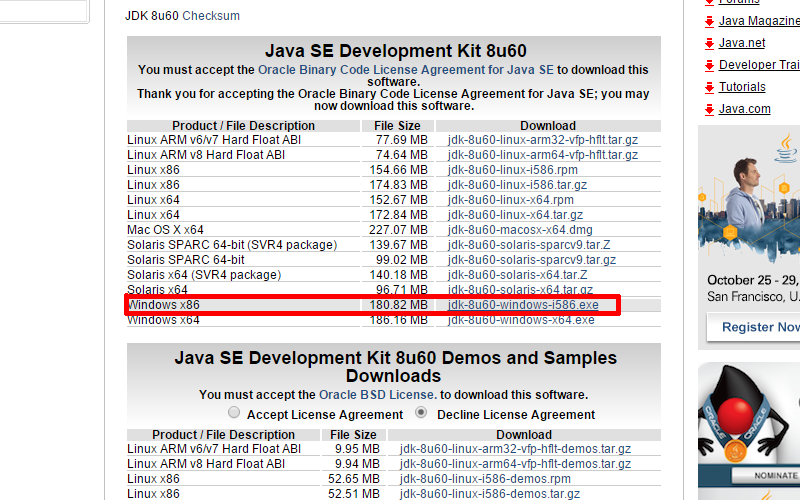The width and height of the screenshot is (800, 500).
Task: Download jdk-8u60-solaris-sparcv9.tar.Z
Action: (x=529, y=245)
